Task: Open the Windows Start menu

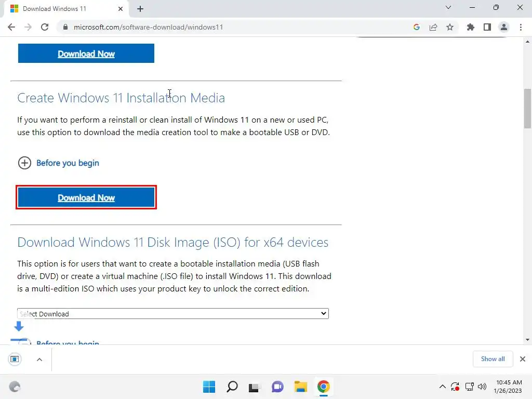Action: [x=209, y=387]
